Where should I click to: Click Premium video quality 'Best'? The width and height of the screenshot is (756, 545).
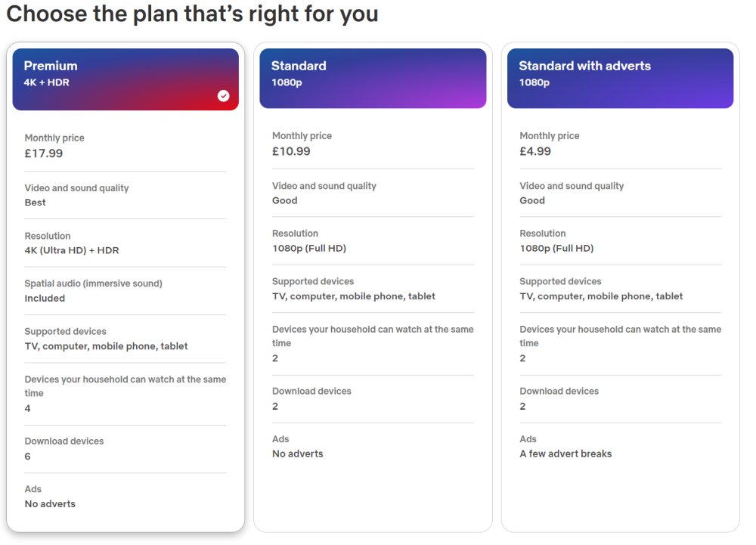click(x=36, y=203)
